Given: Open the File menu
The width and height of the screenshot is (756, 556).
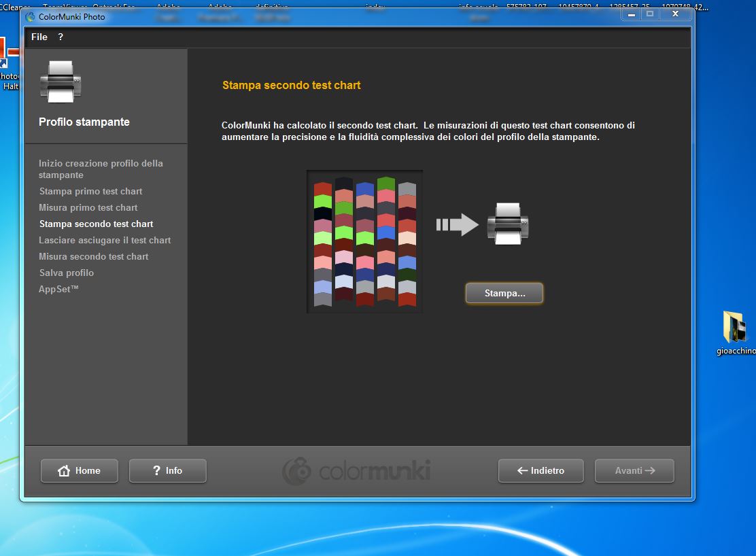Looking at the screenshot, I should coord(39,37).
